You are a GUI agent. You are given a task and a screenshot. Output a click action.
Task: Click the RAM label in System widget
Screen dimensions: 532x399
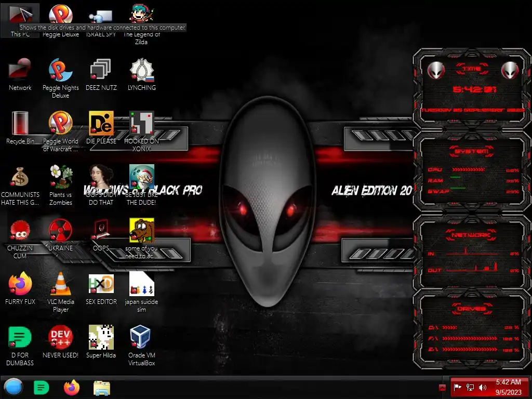tap(435, 180)
